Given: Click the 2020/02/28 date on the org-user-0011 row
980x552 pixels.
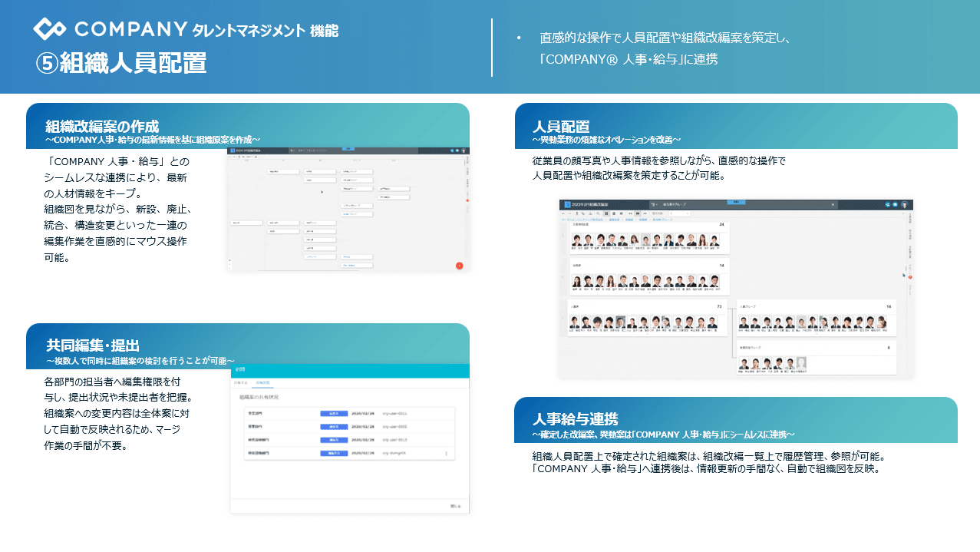Looking at the screenshot, I should 364,413.
